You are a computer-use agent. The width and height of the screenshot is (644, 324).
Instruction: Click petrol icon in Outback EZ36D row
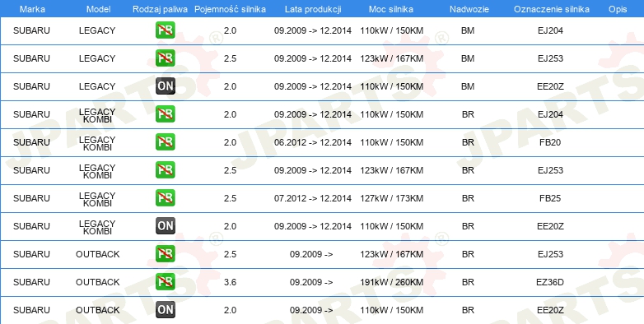point(165,282)
